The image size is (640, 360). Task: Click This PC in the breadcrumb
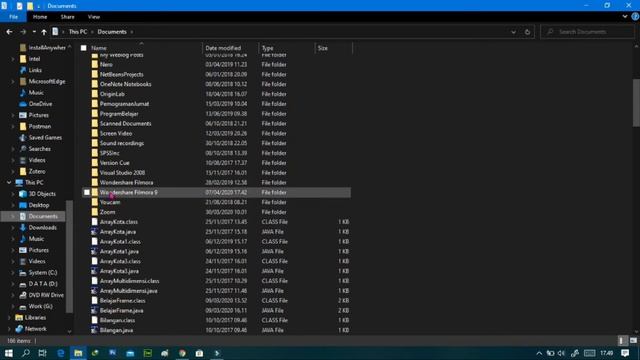point(78,32)
